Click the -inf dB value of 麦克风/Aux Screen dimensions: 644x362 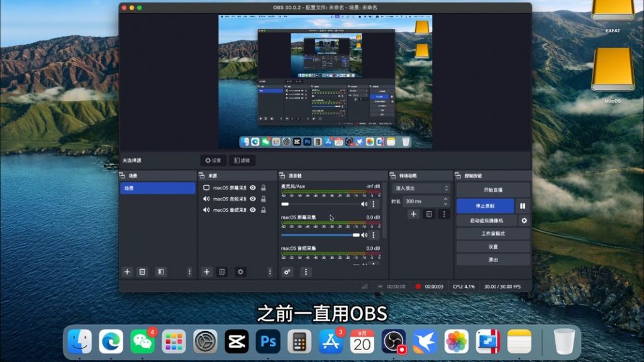[x=372, y=186]
